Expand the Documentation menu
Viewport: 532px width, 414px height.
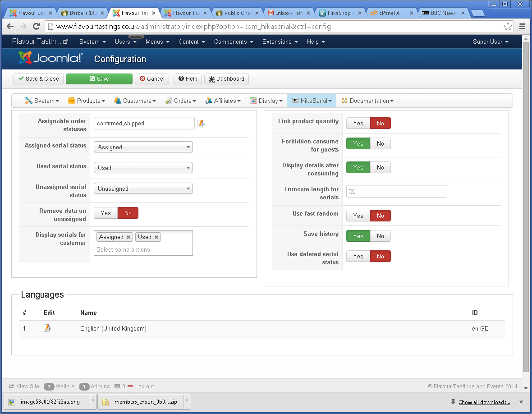pyautogui.click(x=367, y=101)
